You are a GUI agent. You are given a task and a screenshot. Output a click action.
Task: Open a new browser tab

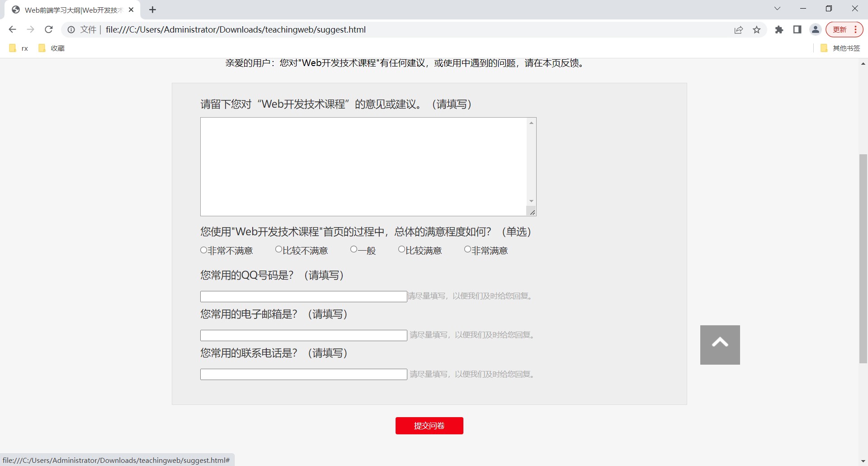[153, 10]
